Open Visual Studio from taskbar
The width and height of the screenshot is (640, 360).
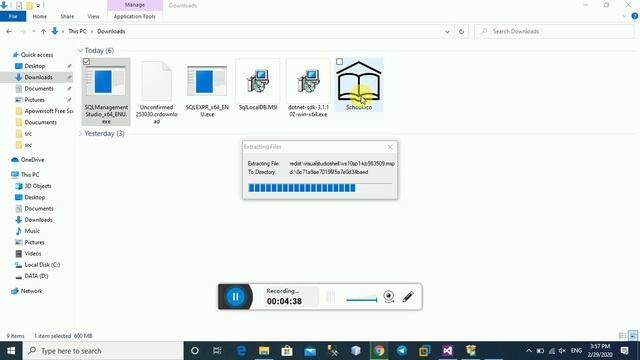tap(447, 351)
